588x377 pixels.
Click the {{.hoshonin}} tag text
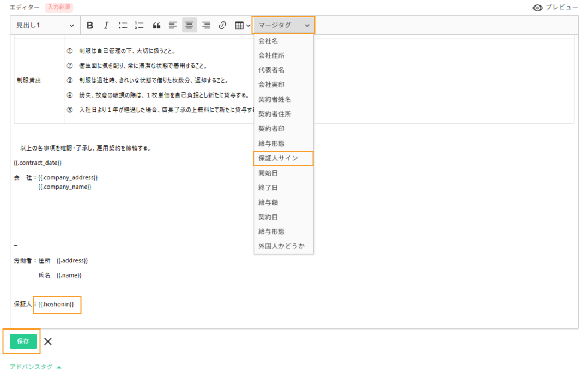56,304
